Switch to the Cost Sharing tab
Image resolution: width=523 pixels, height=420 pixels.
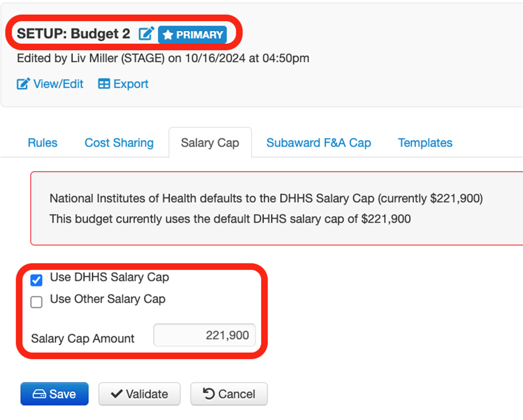tap(119, 143)
